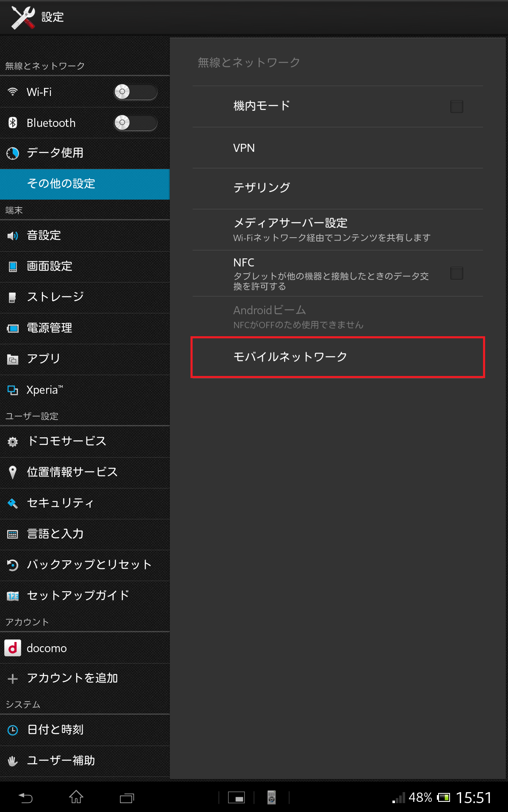This screenshot has width=508, height=812.
Task: Tap the plus icon to add account
Action: point(13,679)
